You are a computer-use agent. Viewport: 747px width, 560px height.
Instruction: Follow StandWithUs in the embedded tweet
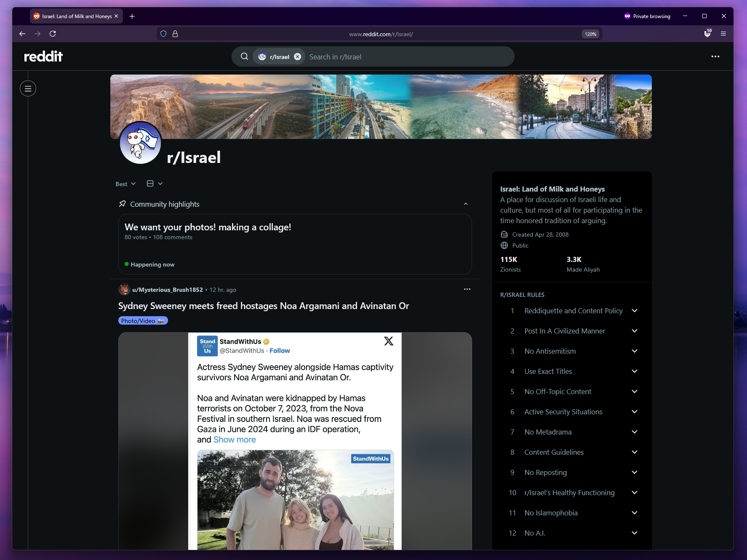pos(280,351)
